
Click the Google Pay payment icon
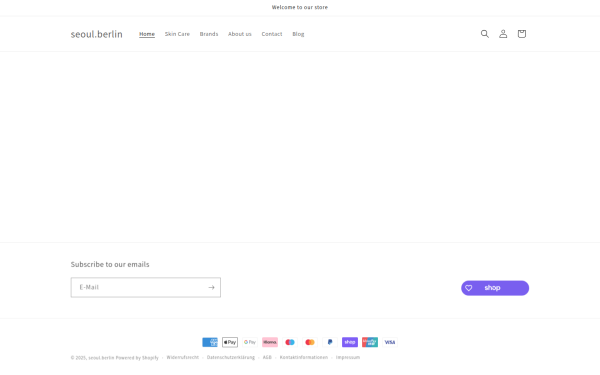(250, 342)
